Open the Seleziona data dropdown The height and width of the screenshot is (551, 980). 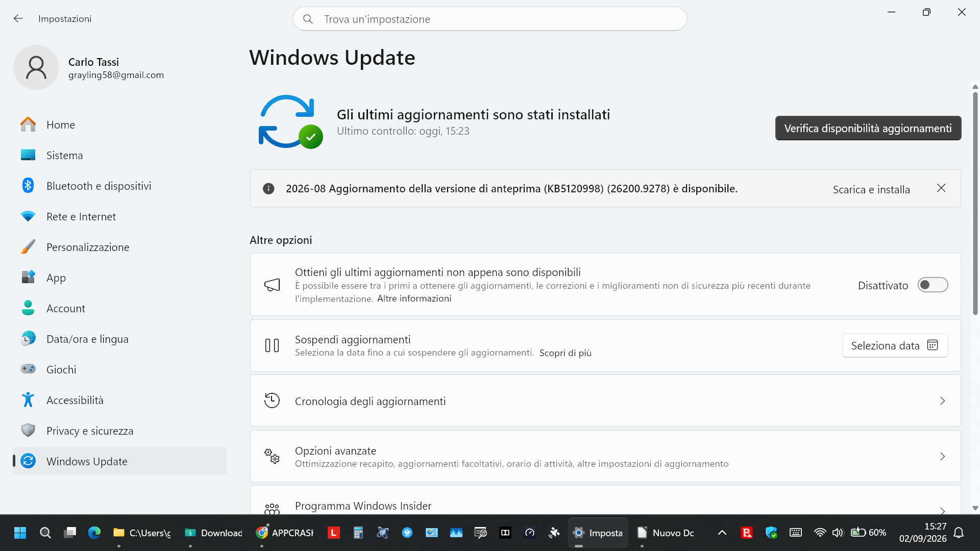pos(895,345)
